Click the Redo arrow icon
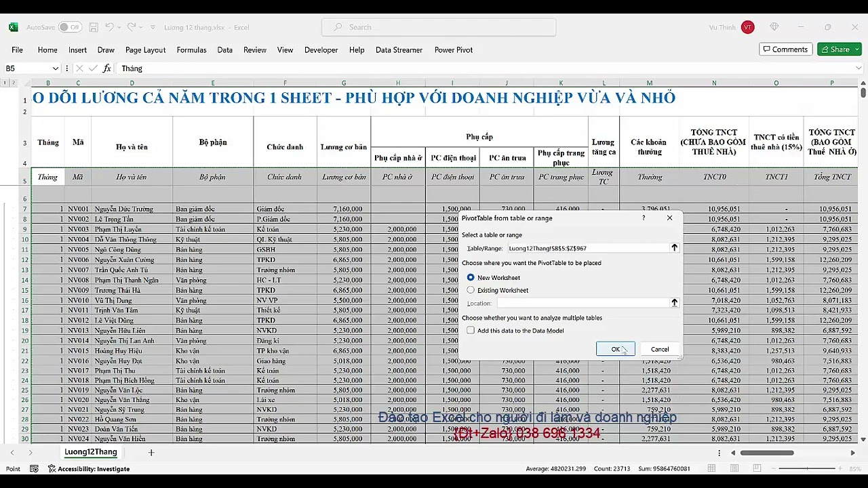The image size is (868, 488). (131, 27)
